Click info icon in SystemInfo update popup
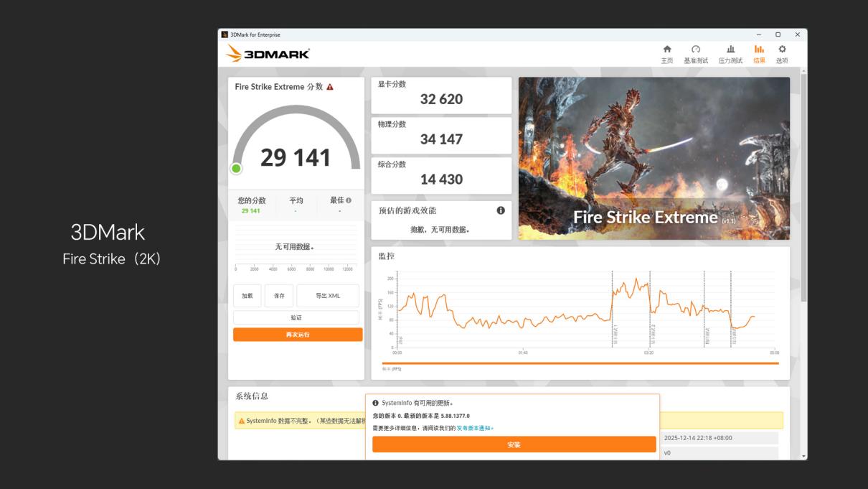This screenshot has height=489, width=868. tap(376, 403)
